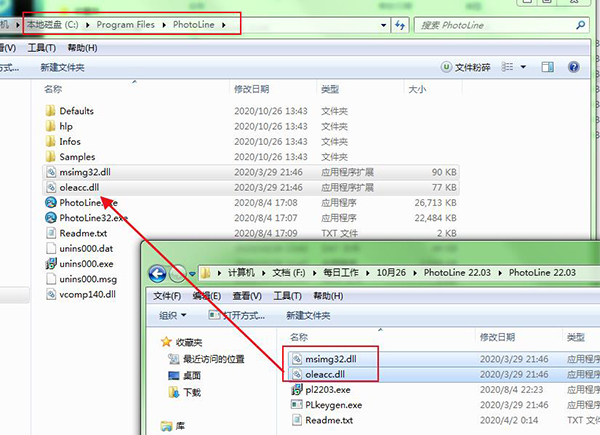Select the Samples folder icon

tap(50, 157)
